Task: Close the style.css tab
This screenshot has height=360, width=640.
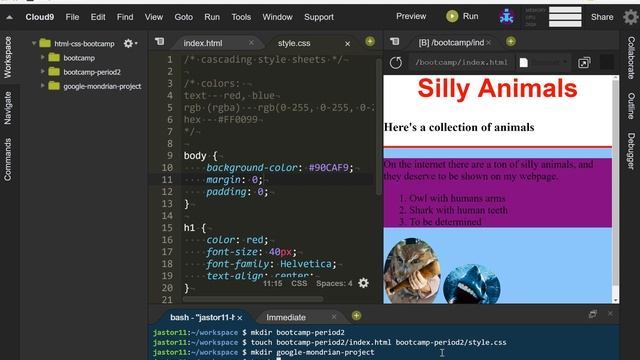Action: pyautogui.click(x=347, y=43)
